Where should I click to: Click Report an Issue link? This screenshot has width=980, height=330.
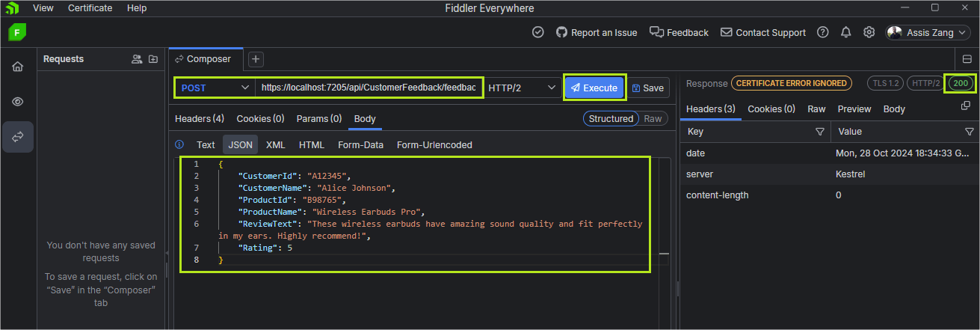[x=597, y=32]
